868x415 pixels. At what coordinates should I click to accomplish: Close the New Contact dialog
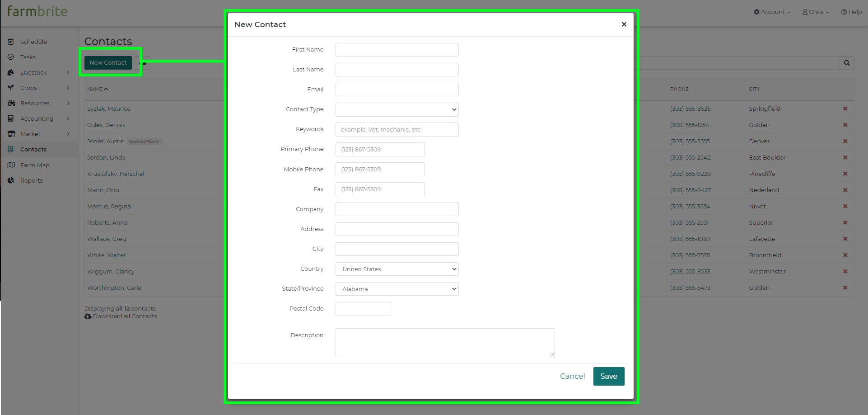624,24
